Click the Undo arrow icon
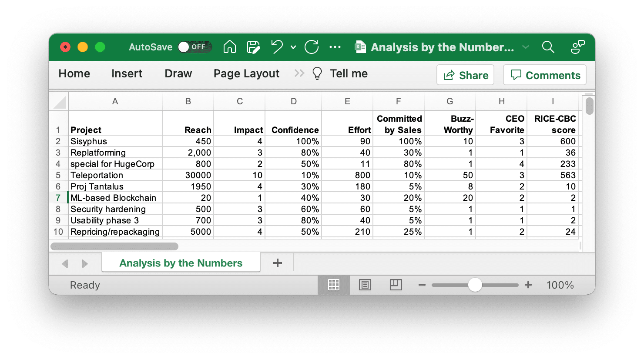This screenshot has height=359, width=644. coord(277,47)
